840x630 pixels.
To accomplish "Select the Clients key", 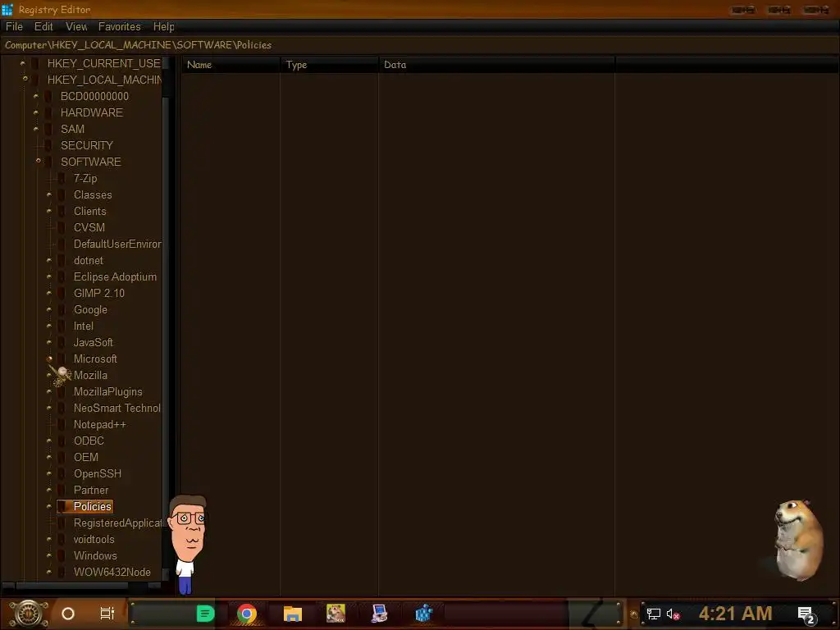I will click(x=90, y=211).
